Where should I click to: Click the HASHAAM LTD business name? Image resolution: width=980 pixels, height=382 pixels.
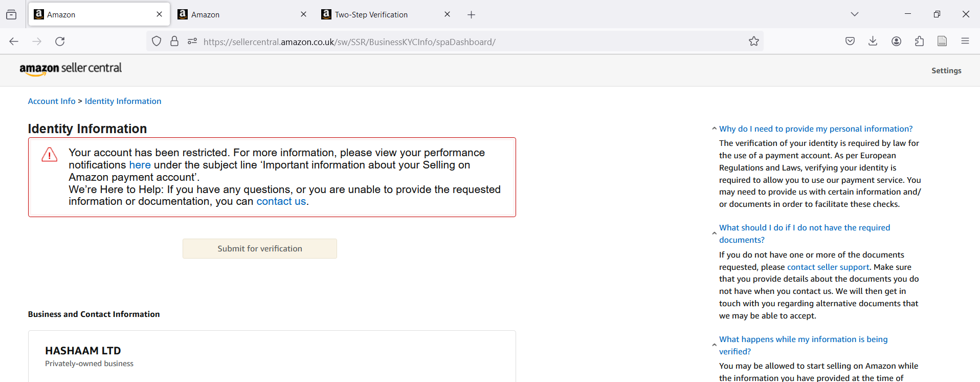tap(83, 351)
